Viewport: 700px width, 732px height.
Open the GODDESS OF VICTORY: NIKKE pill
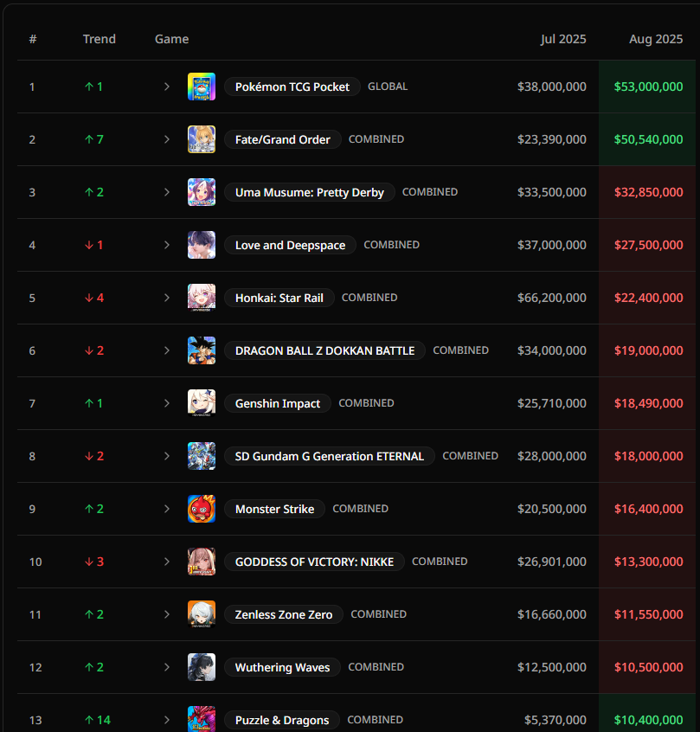point(314,562)
